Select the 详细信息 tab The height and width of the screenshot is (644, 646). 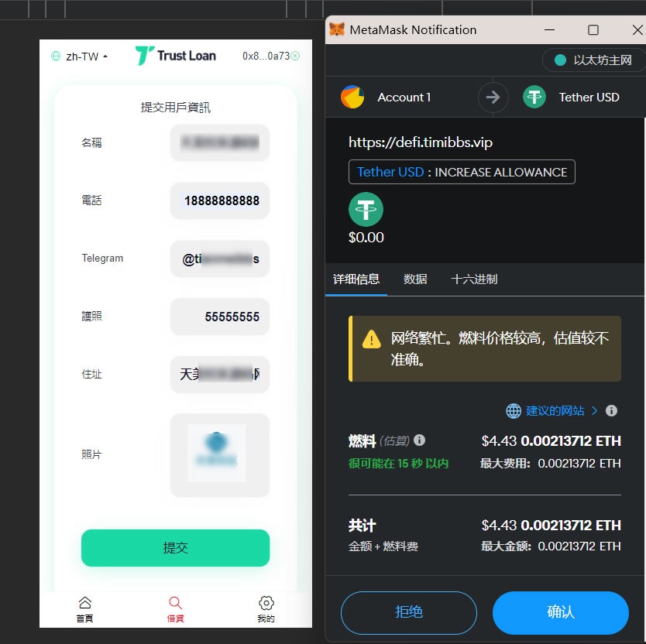tap(356, 279)
